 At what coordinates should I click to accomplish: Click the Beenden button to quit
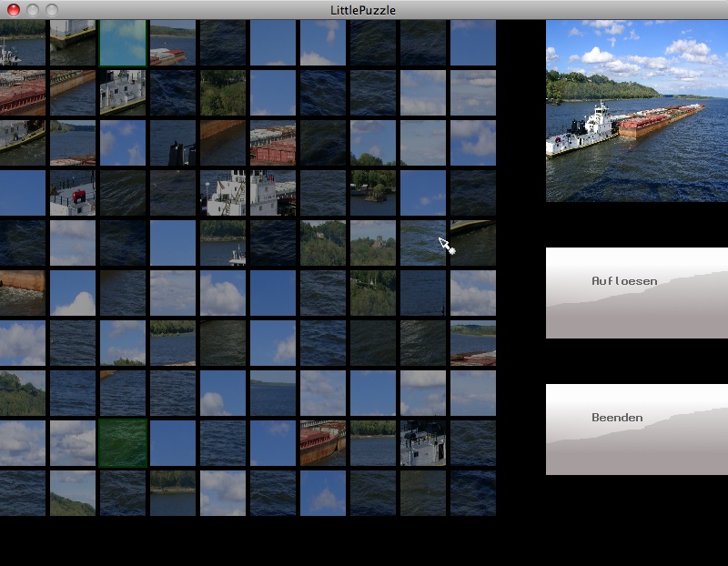tap(636, 430)
